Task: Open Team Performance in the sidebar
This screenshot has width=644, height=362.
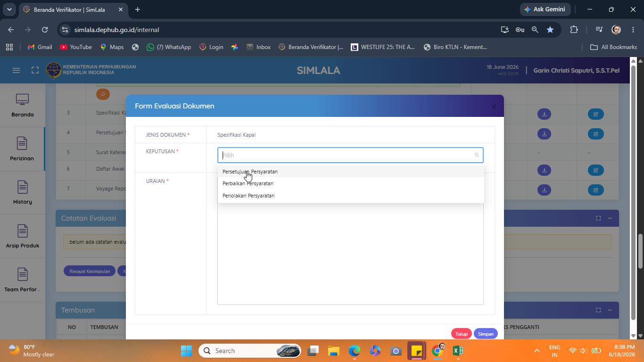Action: point(22,280)
